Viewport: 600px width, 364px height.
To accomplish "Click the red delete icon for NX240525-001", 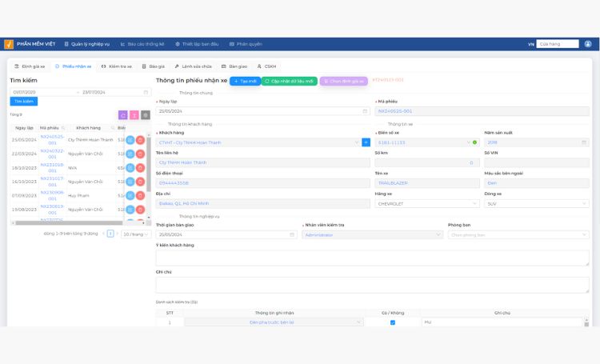I will 140,140.
